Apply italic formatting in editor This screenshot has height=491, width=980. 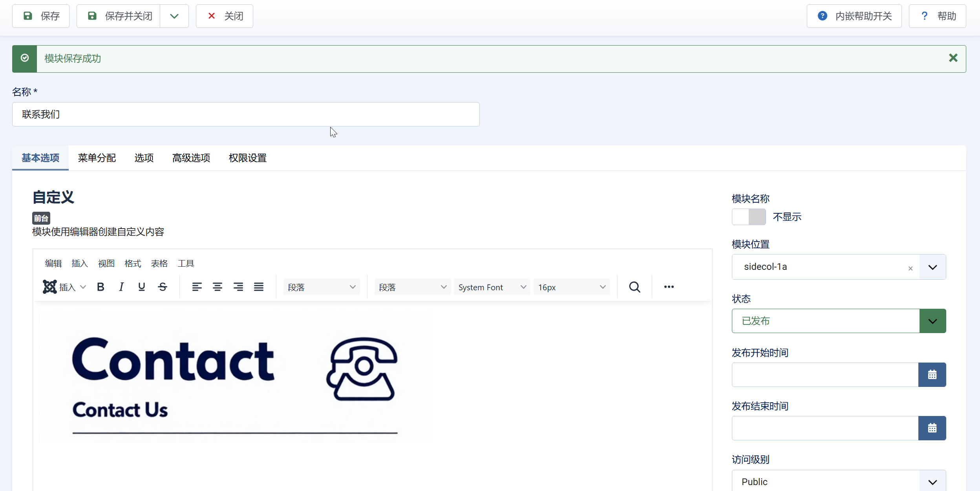tap(121, 287)
